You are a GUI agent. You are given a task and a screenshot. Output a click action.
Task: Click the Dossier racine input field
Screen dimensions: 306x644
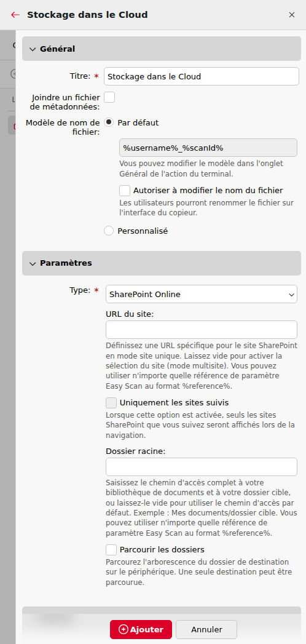[202, 467]
